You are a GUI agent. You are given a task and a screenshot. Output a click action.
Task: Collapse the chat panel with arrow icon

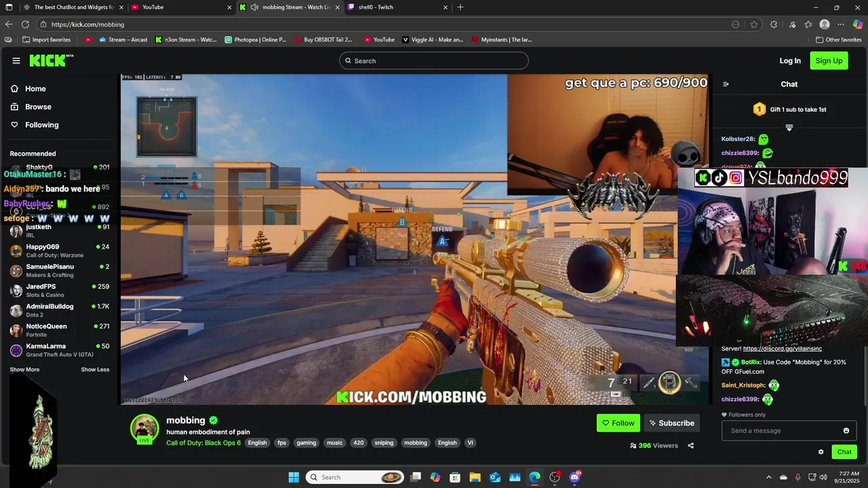tap(726, 84)
